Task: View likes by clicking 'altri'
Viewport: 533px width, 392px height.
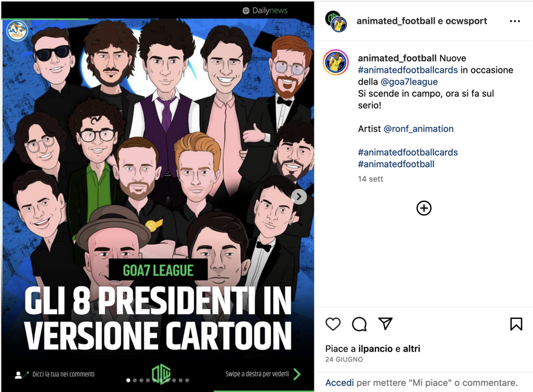Action: (x=411, y=349)
